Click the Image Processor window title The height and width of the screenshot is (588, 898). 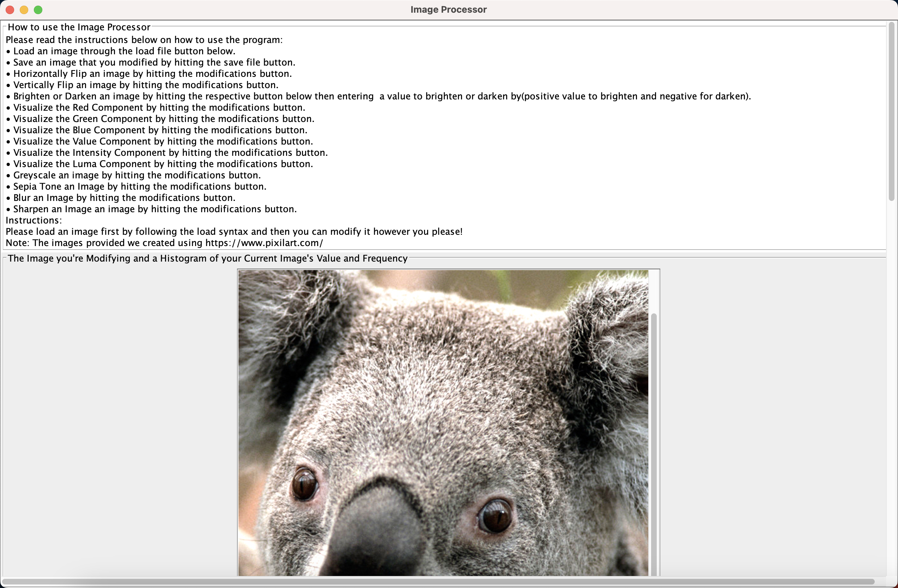[449, 10]
